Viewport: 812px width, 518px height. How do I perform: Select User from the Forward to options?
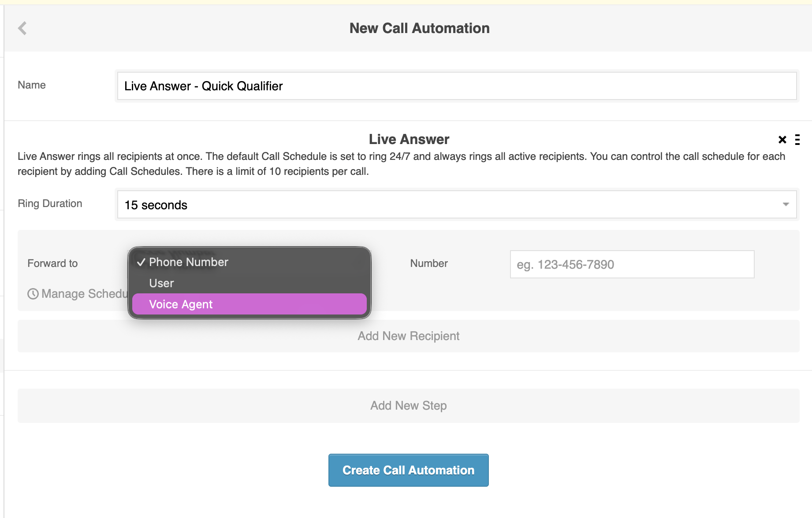click(161, 283)
